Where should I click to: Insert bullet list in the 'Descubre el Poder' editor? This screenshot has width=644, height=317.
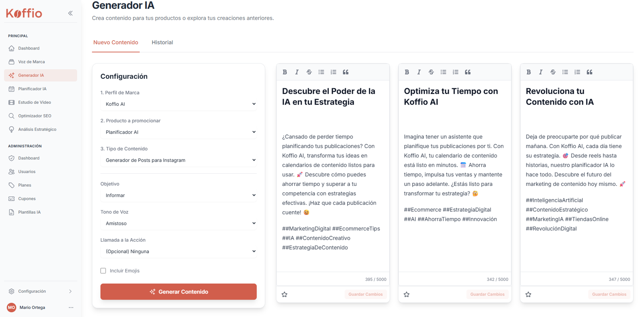[321, 72]
